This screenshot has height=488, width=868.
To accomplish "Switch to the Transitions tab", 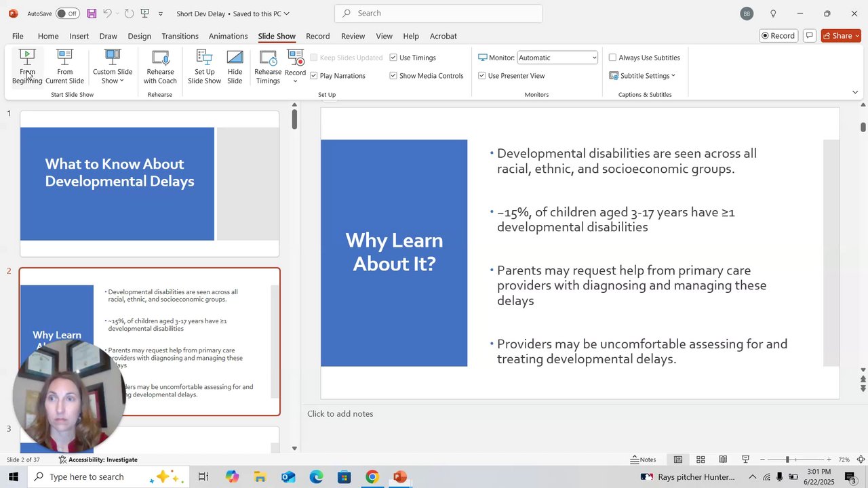I will (180, 36).
